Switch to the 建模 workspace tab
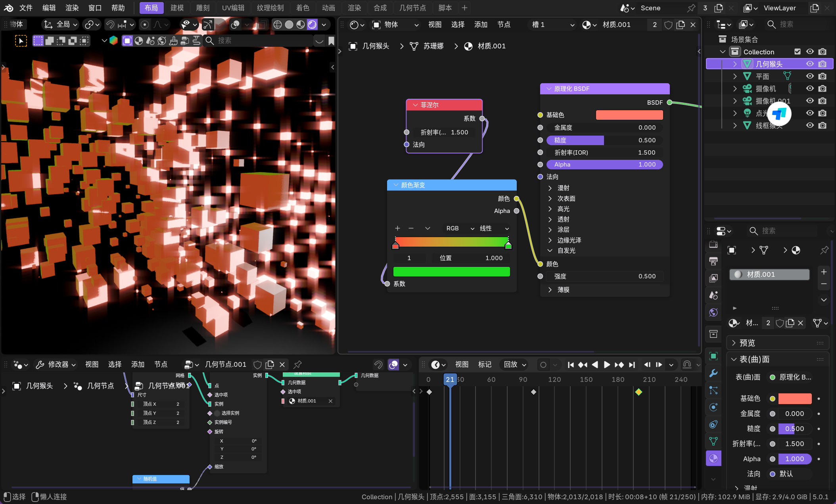This screenshot has height=504, width=836. [177, 8]
